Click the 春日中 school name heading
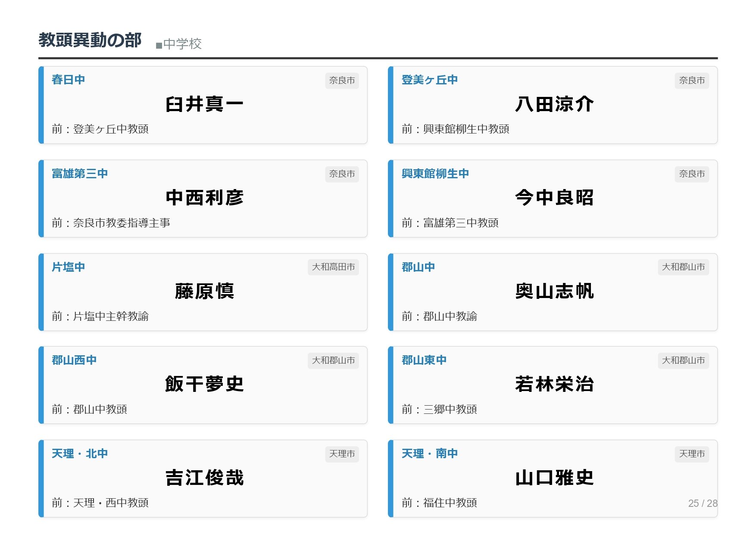The width and height of the screenshot is (756, 534). click(x=68, y=80)
